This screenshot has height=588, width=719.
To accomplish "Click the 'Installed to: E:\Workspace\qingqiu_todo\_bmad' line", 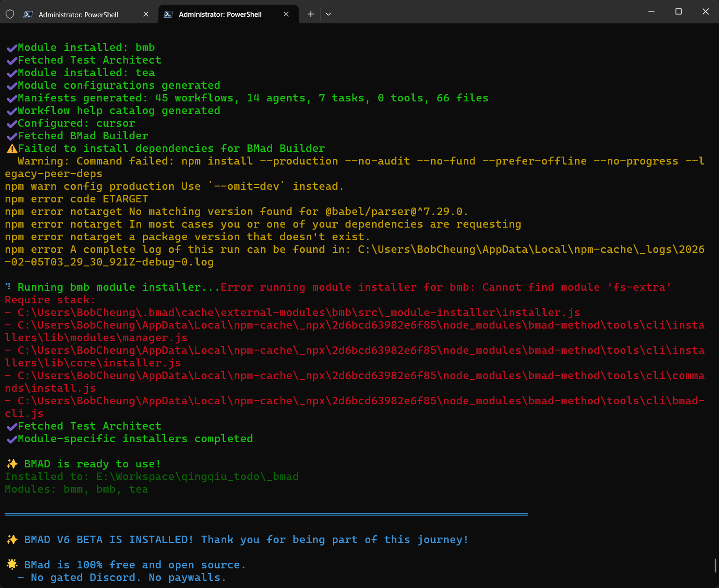I will [151, 477].
